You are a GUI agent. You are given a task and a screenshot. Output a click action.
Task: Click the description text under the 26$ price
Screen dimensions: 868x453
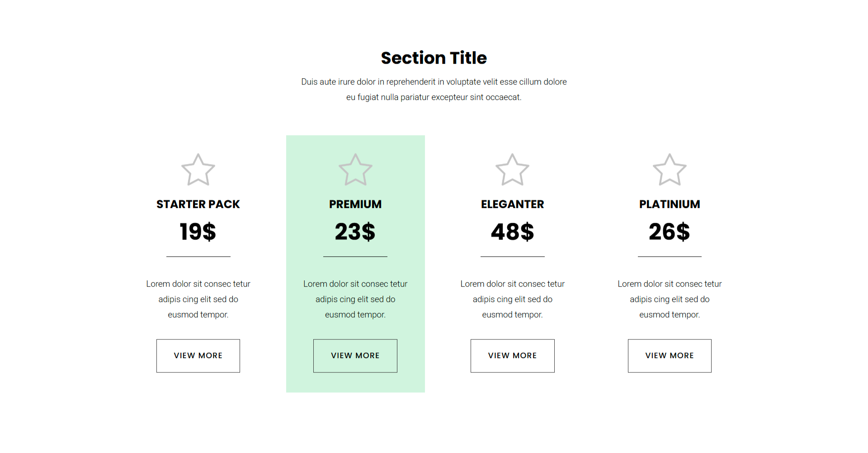click(670, 299)
